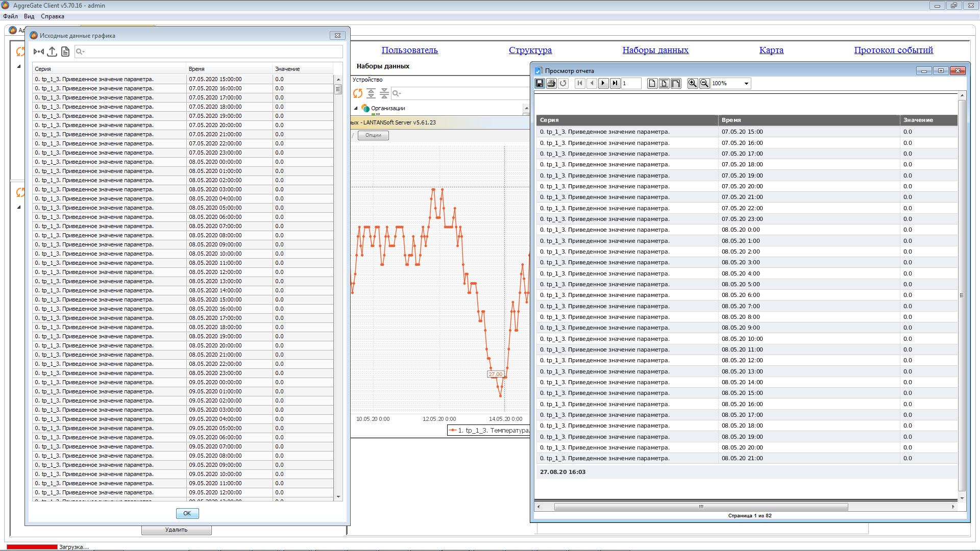Save the report with the floppy disk icon
980x551 pixels.
click(540, 83)
